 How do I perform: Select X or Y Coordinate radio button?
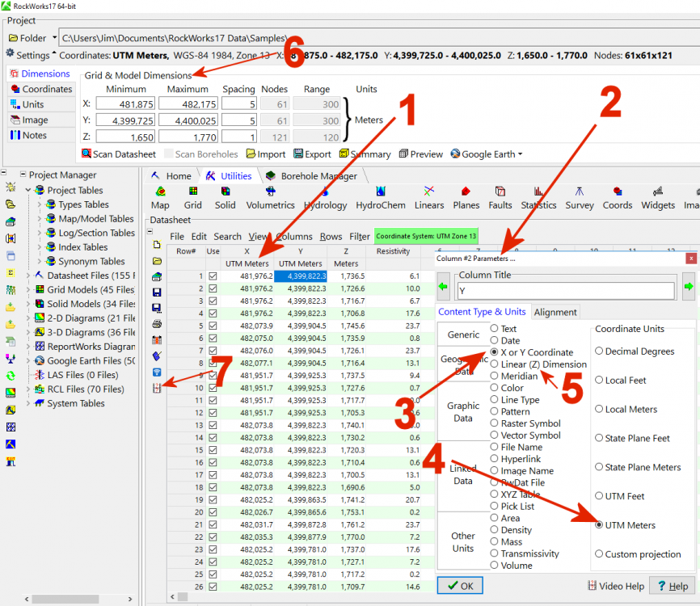point(494,352)
